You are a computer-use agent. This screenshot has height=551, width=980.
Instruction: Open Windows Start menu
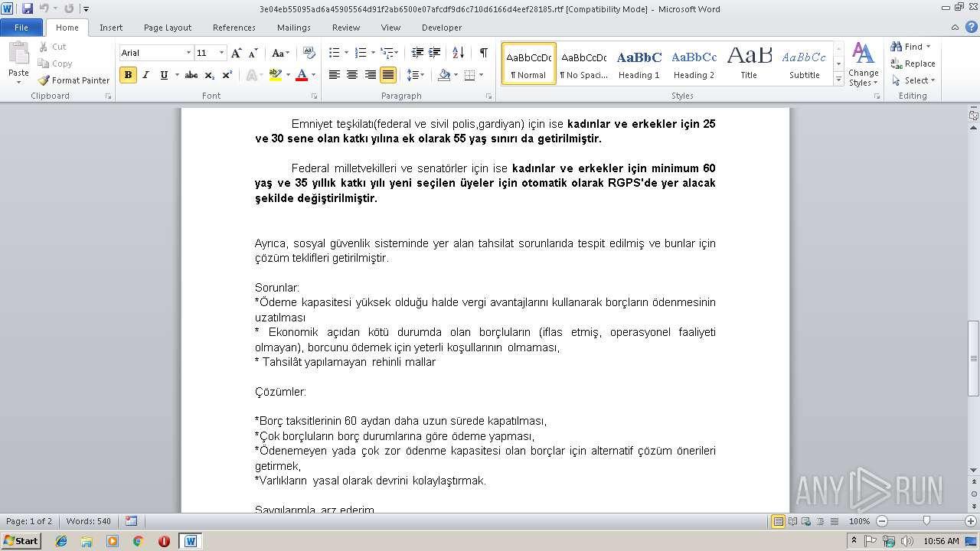[21, 540]
